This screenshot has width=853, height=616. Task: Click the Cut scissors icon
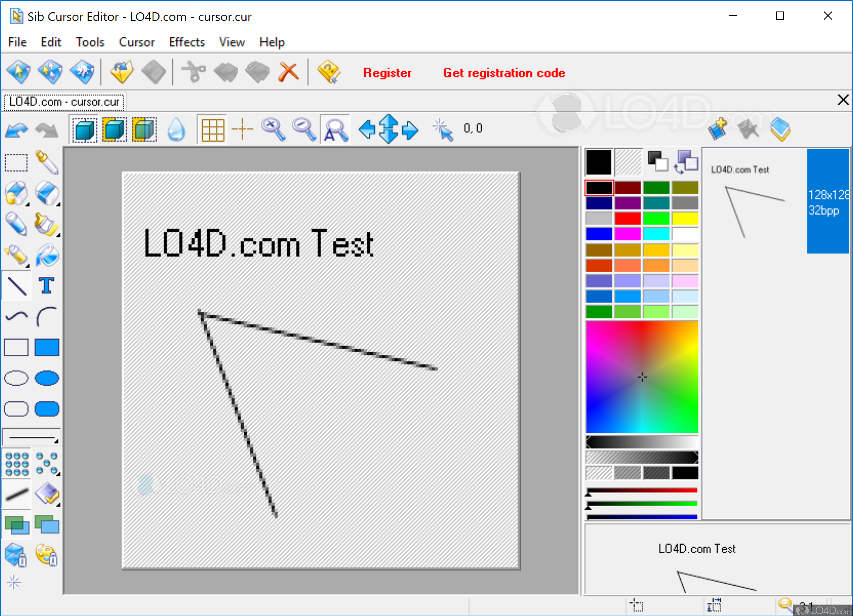[x=194, y=72]
